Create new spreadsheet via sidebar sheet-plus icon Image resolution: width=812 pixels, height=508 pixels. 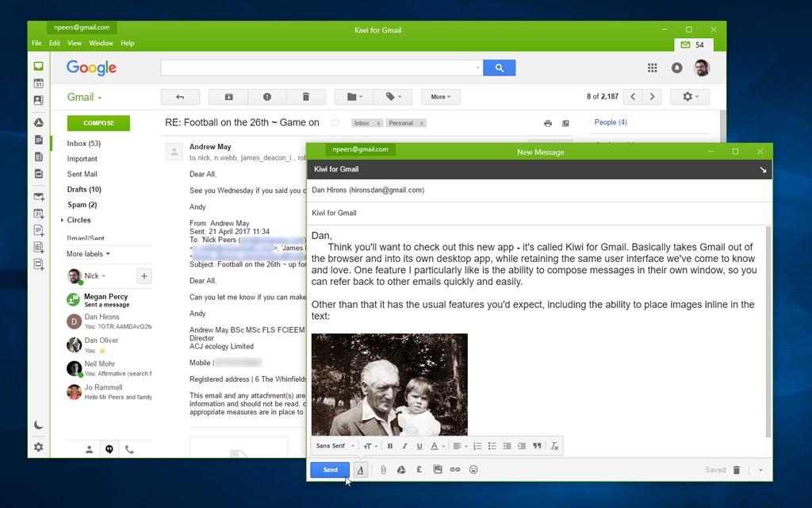coord(39,247)
